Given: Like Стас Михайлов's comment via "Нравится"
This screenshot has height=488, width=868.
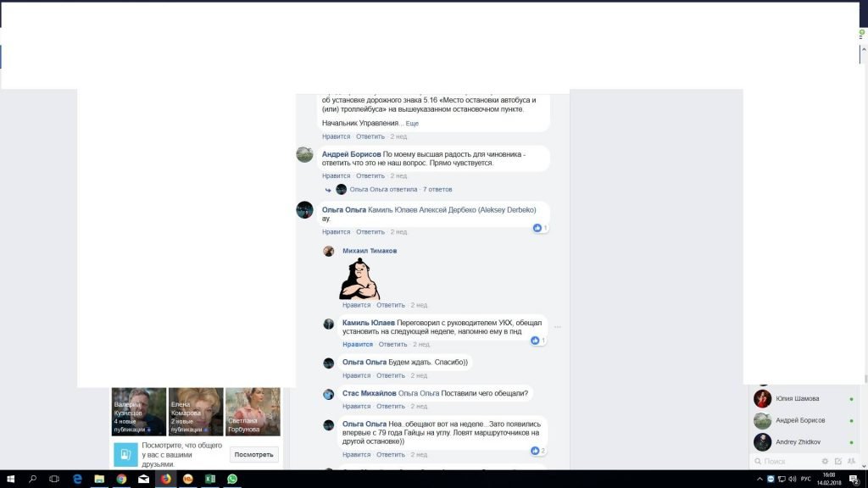Looking at the screenshot, I should [356, 406].
